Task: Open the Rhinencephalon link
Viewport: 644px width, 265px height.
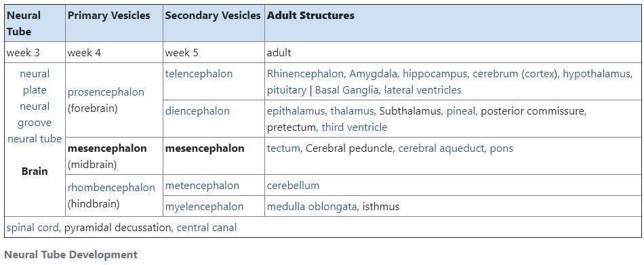Action: [305, 74]
